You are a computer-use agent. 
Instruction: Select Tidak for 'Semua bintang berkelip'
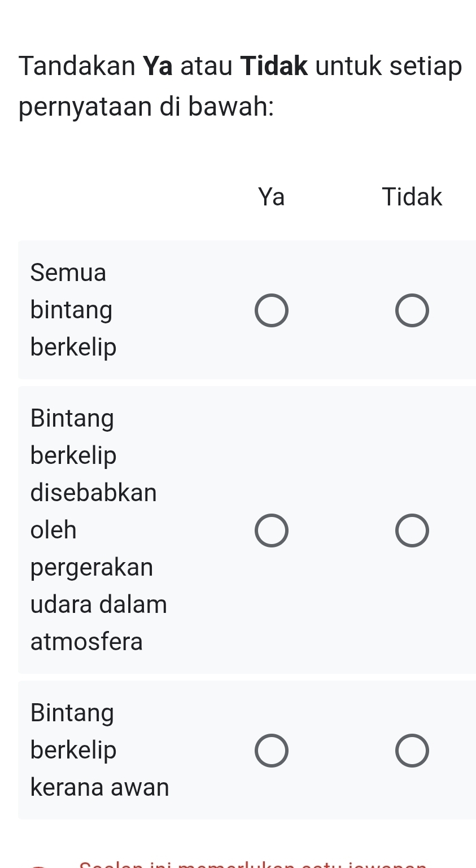pyautogui.click(x=412, y=310)
